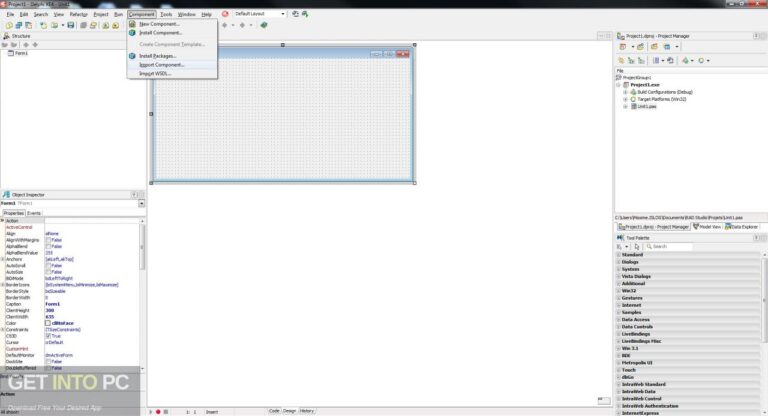Image resolution: width=768 pixels, height=416 pixels.
Task: Click the Caption property value Form1
Action: (52, 304)
